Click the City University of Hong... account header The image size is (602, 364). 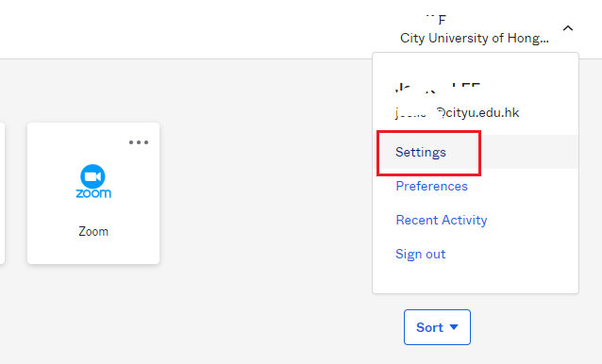(475, 38)
